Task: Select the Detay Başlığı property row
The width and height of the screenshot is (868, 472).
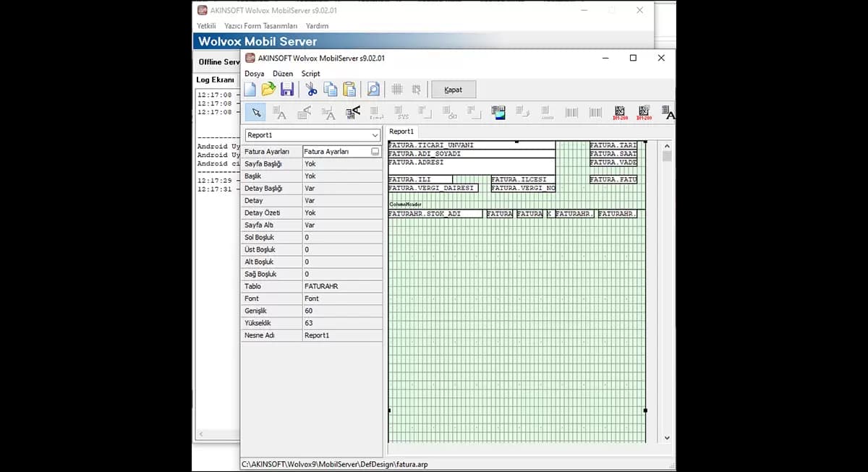Action: tap(311, 189)
